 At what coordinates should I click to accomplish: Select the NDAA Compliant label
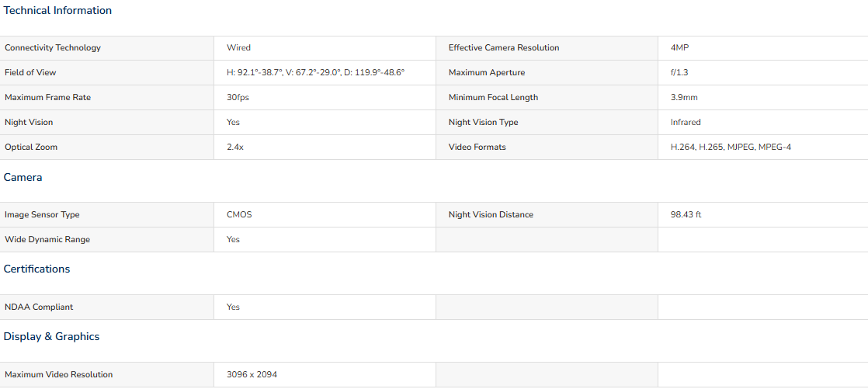coord(39,307)
